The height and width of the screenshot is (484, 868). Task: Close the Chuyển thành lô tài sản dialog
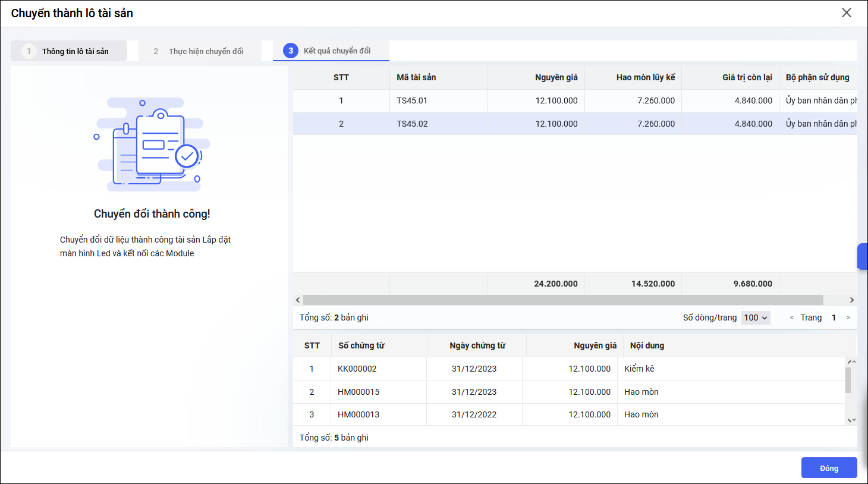[x=846, y=13]
